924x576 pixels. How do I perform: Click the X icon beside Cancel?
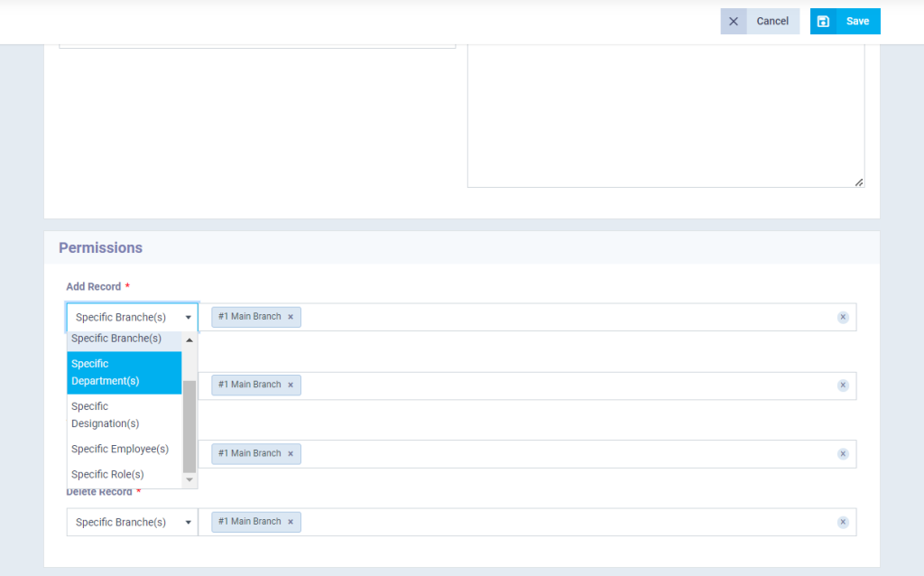pos(734,22)
